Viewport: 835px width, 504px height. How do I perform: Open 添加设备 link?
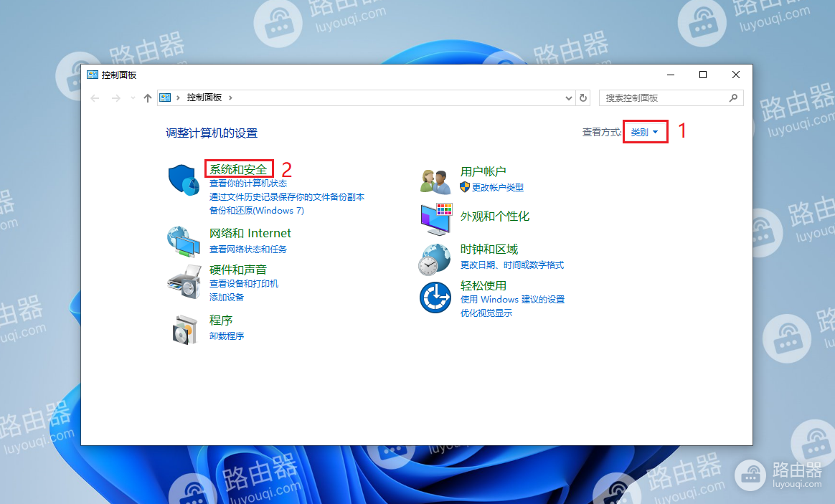click(x=226, y=297)
